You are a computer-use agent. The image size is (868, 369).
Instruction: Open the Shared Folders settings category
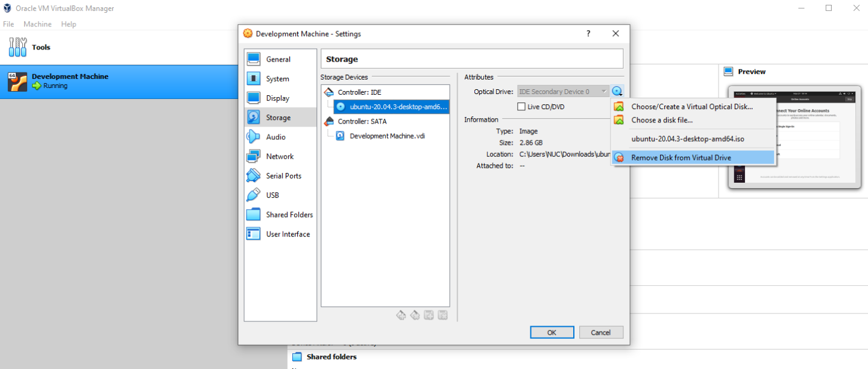(x=280, y=215)
